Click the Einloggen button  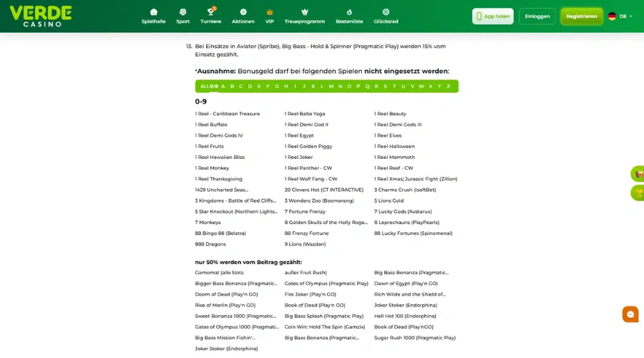pos(537,16)
